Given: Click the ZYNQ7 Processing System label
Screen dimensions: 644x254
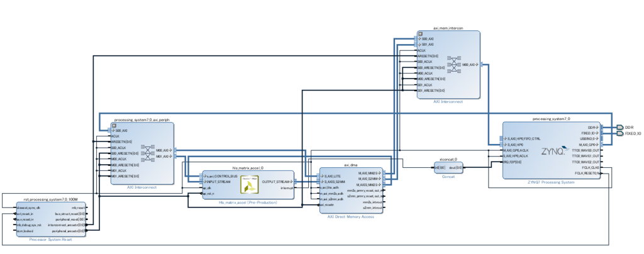Looking at the screenshot, I should [x=551, y=182].
